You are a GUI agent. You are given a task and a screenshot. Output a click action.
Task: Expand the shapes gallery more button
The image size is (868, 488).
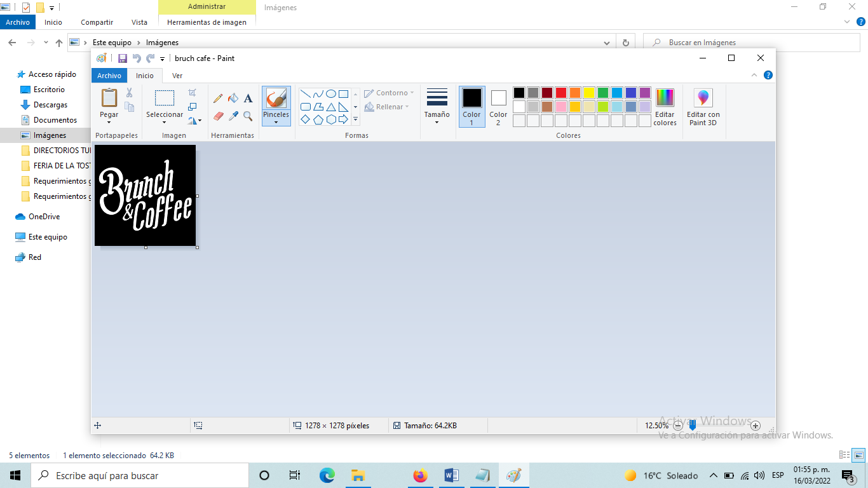coord(355,119)
